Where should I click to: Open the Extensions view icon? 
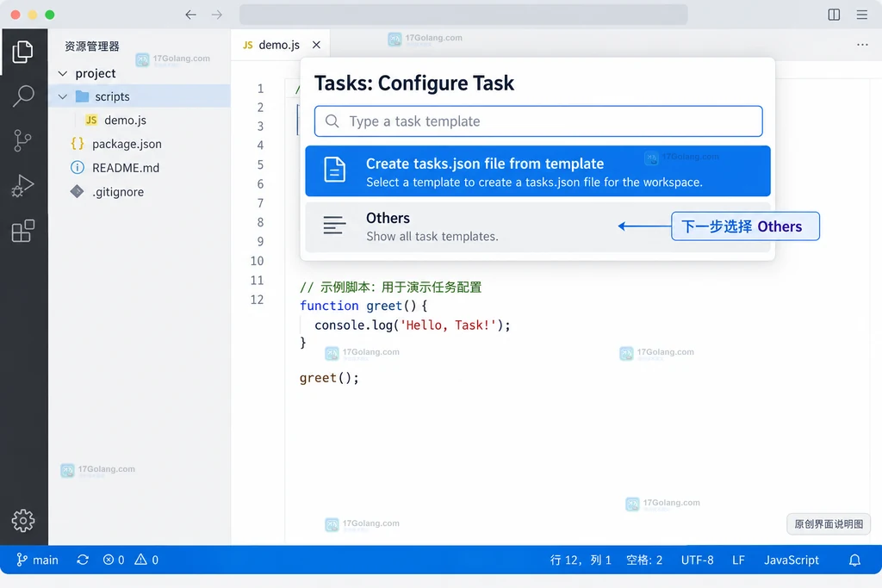23,231
